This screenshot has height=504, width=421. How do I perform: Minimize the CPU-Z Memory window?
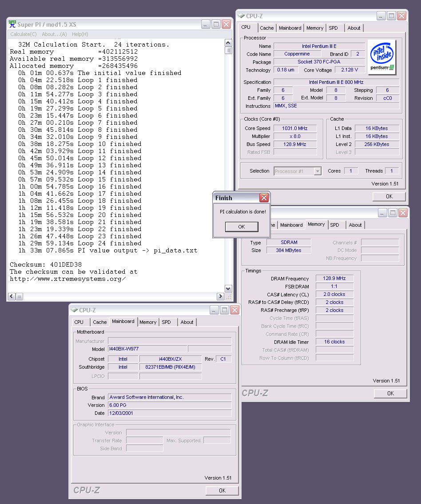tap(382, 213)
